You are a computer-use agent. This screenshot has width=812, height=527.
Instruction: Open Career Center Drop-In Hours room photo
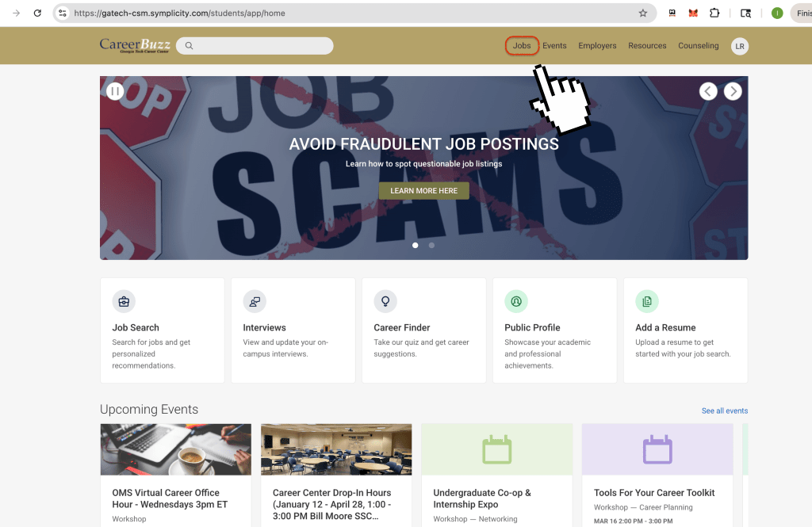click(x=336, y=449)
